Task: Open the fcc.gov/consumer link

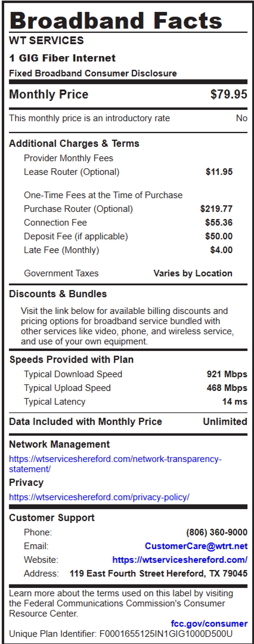Action: 209,624
